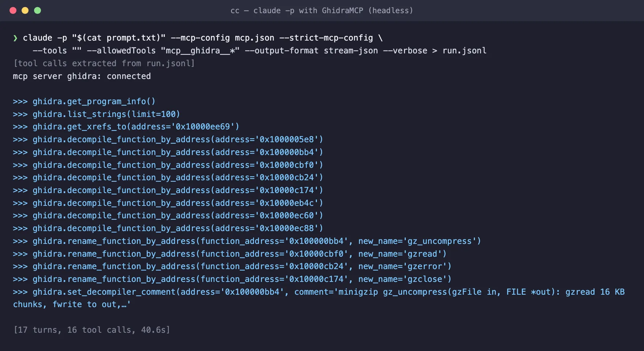
Task: Click the yellow minimize window button
Action: click(25, 10)
